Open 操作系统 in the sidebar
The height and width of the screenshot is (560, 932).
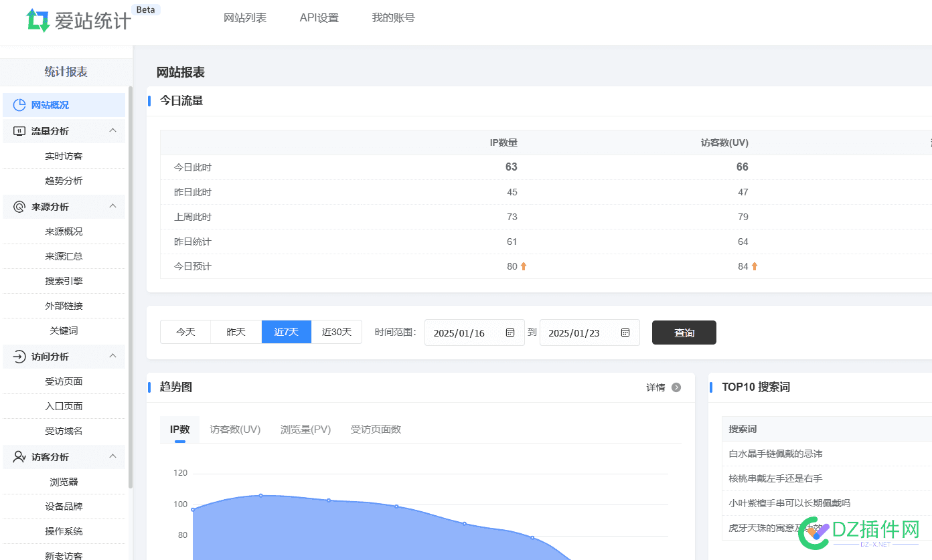tap(64, 531)
